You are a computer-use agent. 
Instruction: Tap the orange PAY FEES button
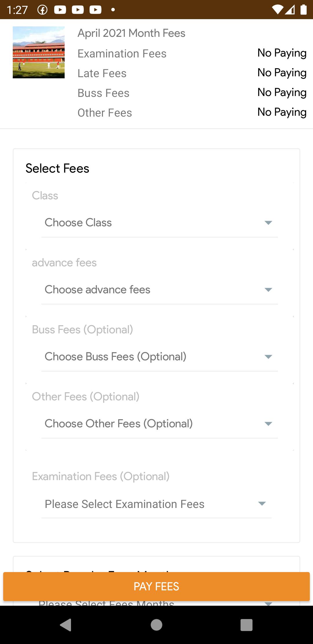(x=156, y=586)
